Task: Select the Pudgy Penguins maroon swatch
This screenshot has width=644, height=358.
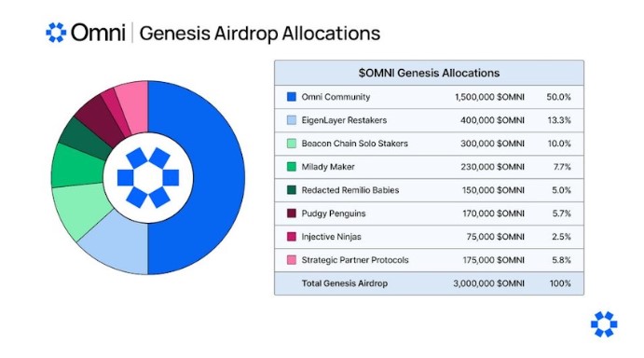Action: click(291, 213)
